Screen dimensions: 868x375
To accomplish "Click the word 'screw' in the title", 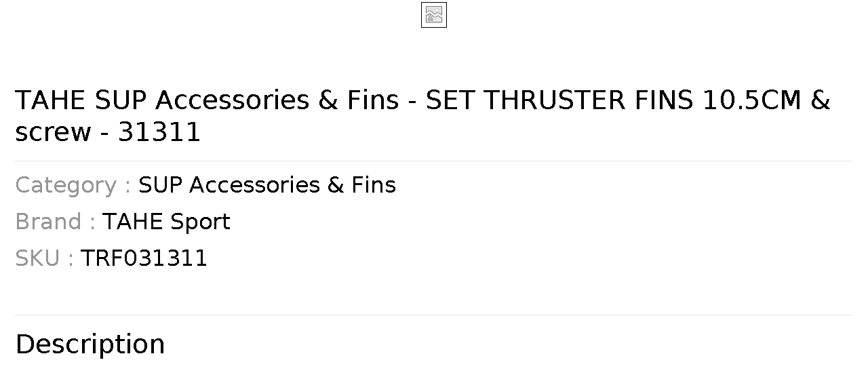I will pos(53,133).
